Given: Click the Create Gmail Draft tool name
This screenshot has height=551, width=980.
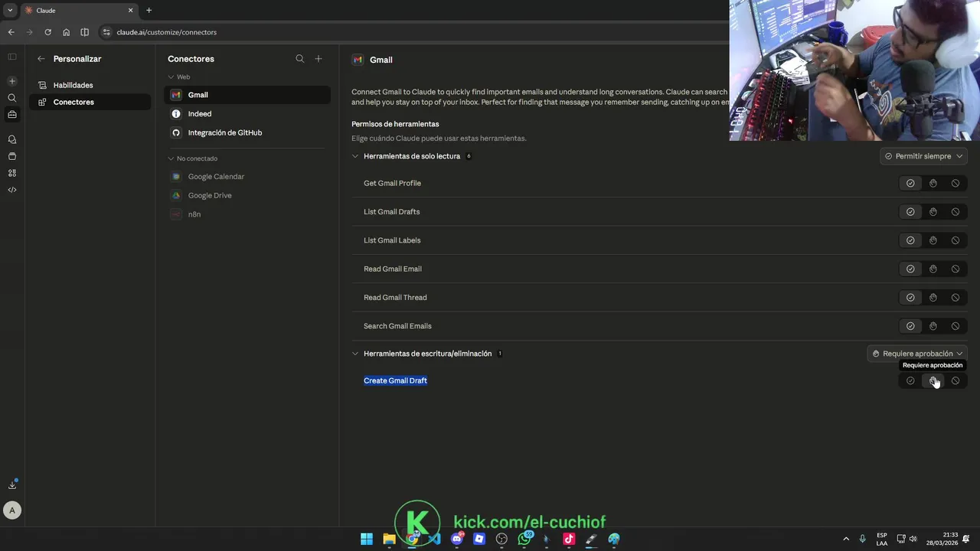Looking at the screenshot, I should pyautogui.click(x=395, y=380).
